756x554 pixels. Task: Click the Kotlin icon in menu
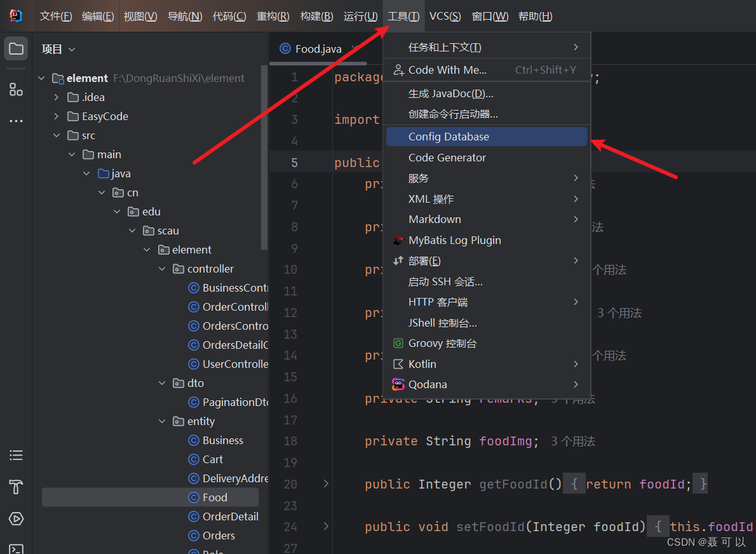pos(398,364)
